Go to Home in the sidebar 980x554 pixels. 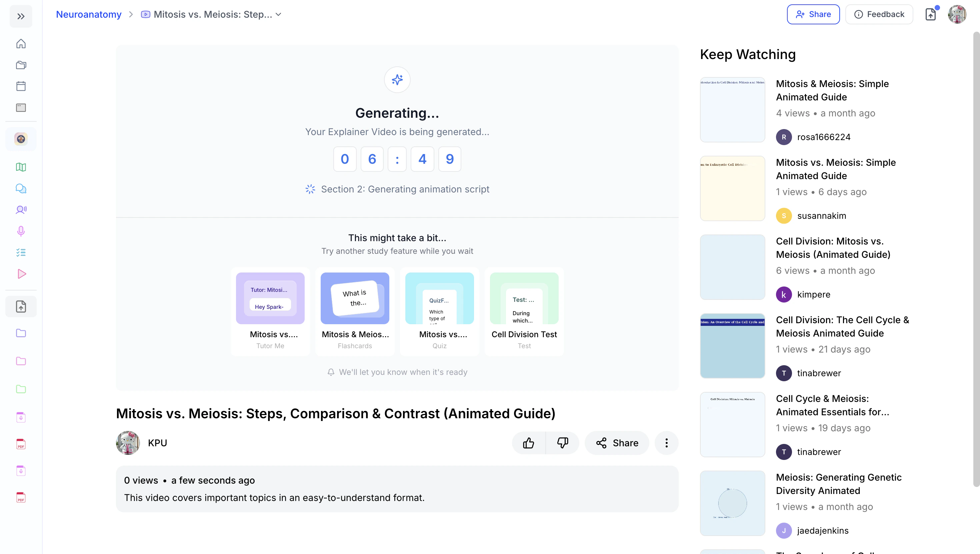(x=21, y=43)
